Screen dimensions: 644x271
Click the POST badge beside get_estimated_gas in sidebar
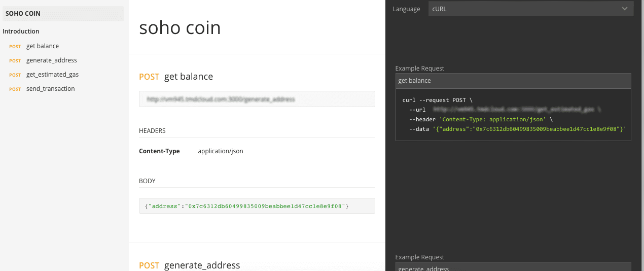pos(15,75)
